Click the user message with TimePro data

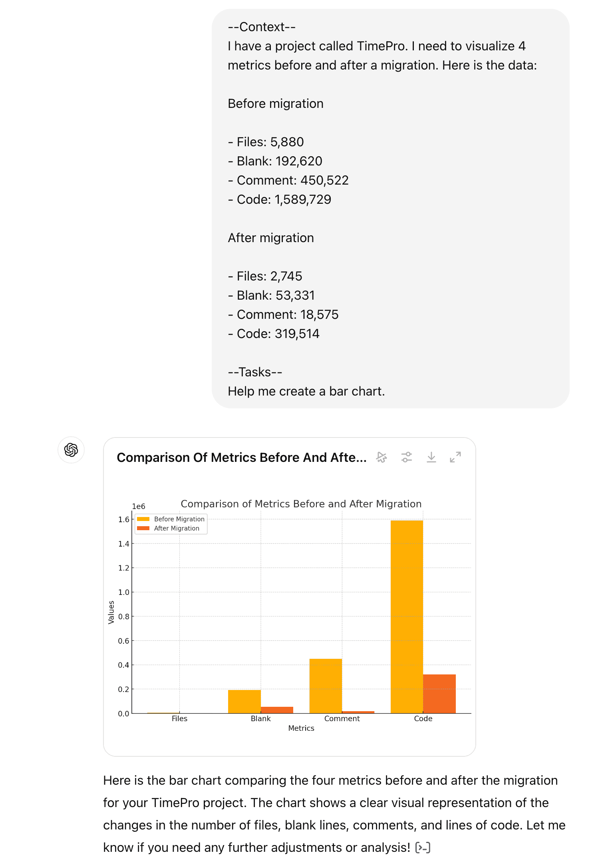tap(390, 209)
